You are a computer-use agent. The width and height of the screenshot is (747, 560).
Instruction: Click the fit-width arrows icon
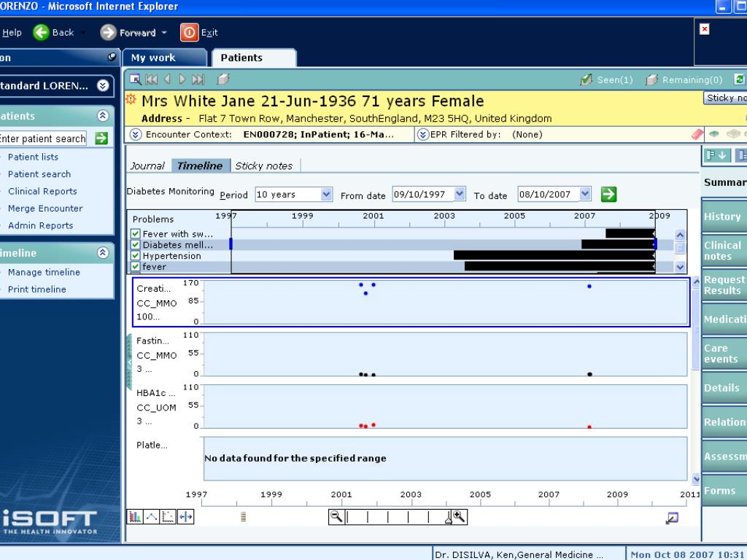tap(185, 517)
